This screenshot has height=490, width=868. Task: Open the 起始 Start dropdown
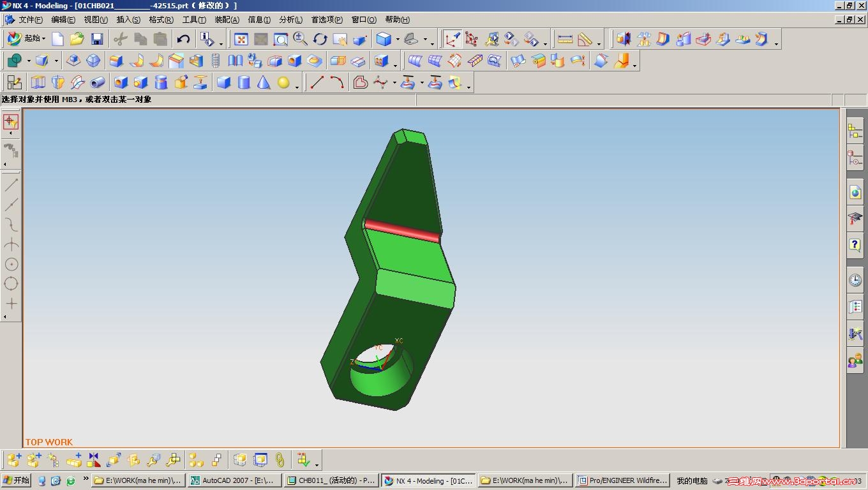[26, 39]
